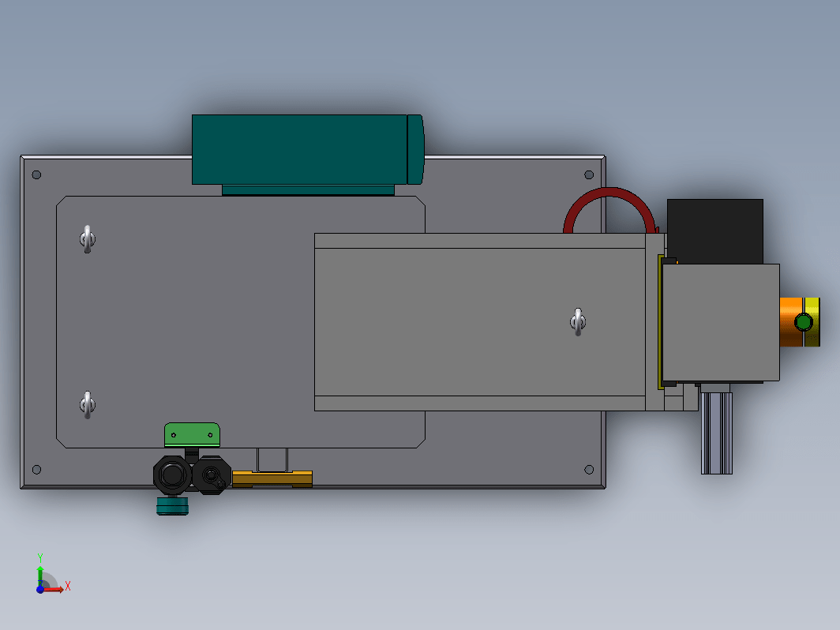Select the large teal motor housing
840x630 pixels.
point(299,149)
